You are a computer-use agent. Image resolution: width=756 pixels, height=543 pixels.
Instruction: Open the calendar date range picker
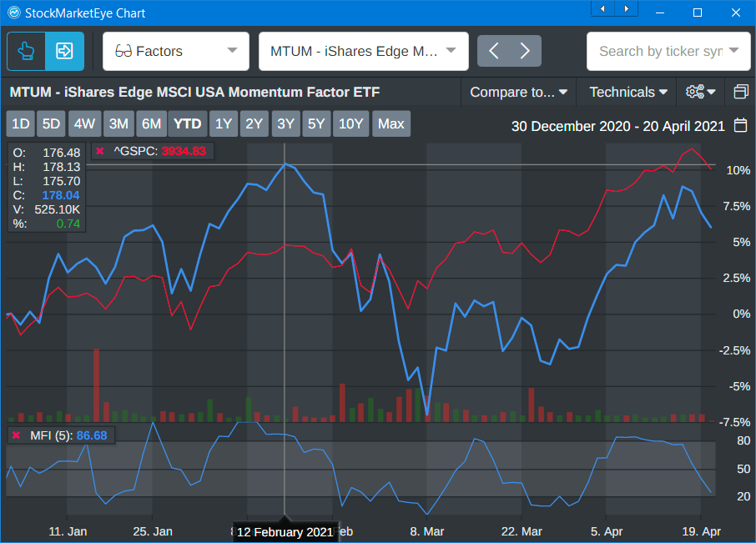coord(741,125)
